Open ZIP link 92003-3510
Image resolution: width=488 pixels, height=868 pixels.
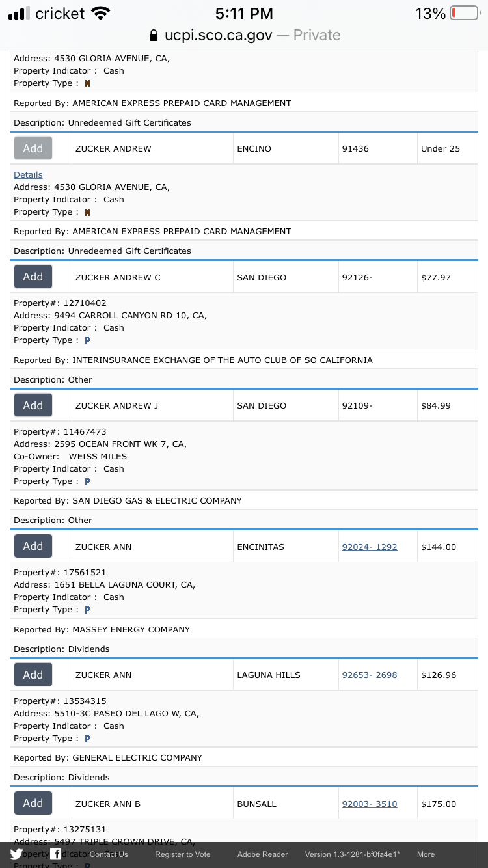coord(370,804)
